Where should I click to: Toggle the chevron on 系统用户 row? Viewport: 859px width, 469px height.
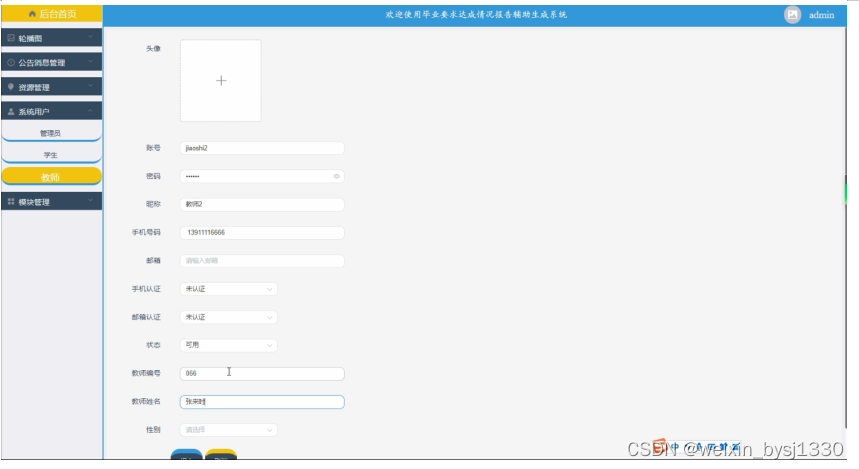[90, 111]
